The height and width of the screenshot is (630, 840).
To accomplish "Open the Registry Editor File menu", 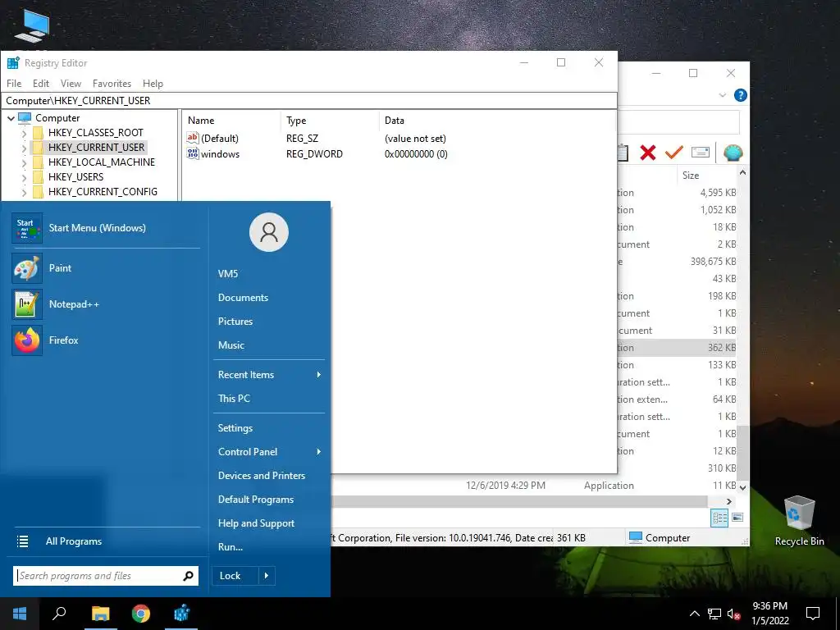I will pyautogui.click(x=14, y=84).
